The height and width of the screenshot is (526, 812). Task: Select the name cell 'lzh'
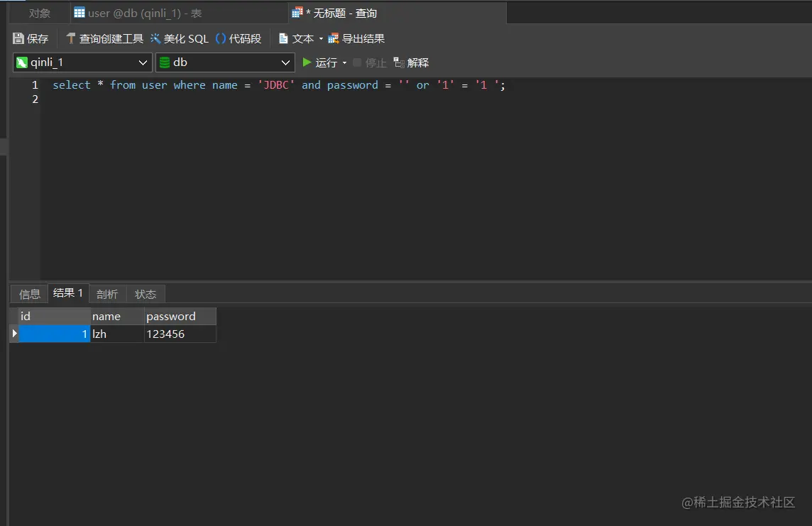coord(117,334)
